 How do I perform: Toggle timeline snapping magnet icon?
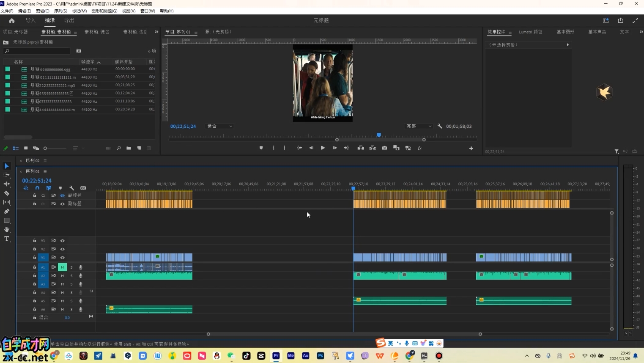(x=37, y=188)
